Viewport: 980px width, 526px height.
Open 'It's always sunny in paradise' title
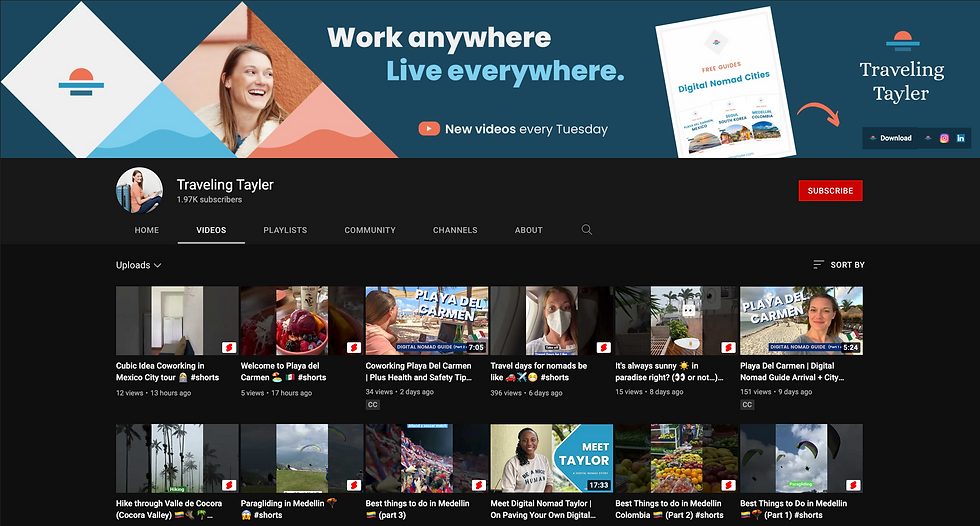coord(669,372)
